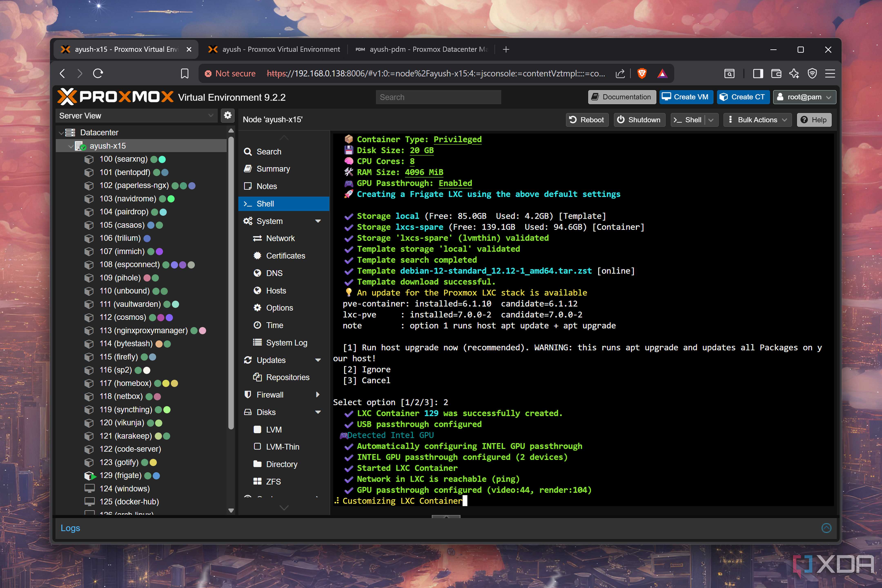Open Leo AI sparkle icon
The width and height of the screenshot is (882, 588).
[x=794, y=73]
